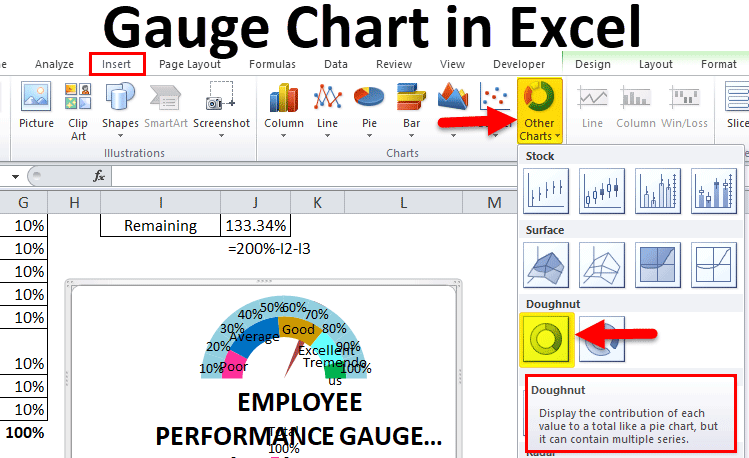The height and width of the screenshot is (458, 749).
Task: Select the Good segment of the gauge
Action: coord(300,330)
